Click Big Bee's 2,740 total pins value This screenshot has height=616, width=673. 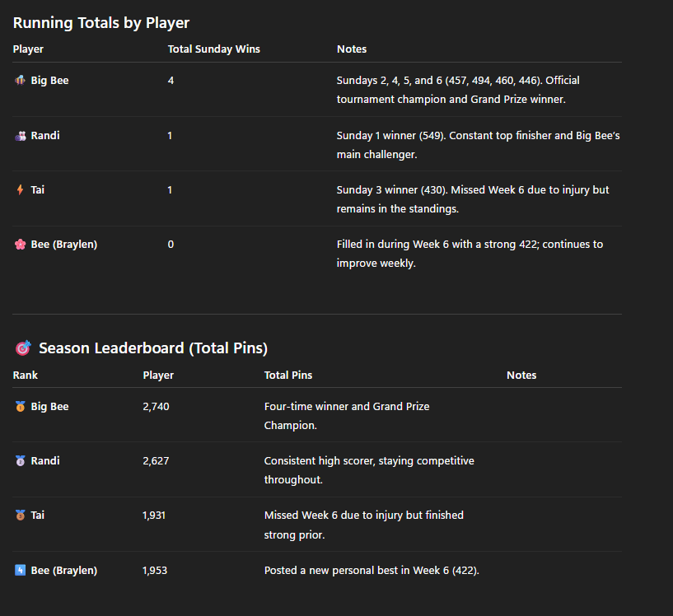156,407
